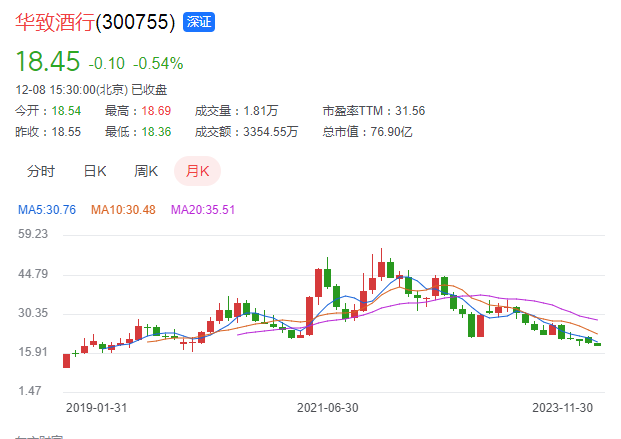Click the 成交量 1.81万 value

[x=261, y=111]
